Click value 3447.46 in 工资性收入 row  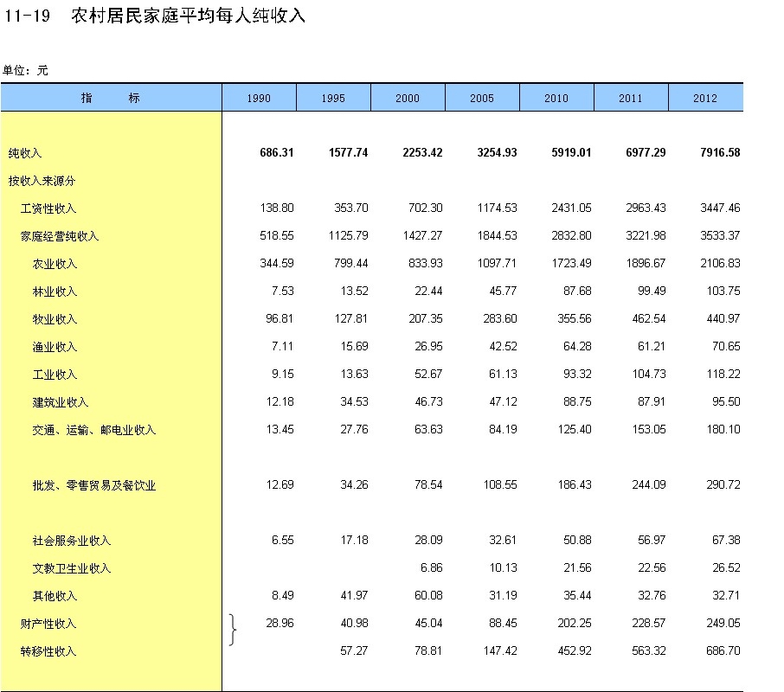(720, 208)
